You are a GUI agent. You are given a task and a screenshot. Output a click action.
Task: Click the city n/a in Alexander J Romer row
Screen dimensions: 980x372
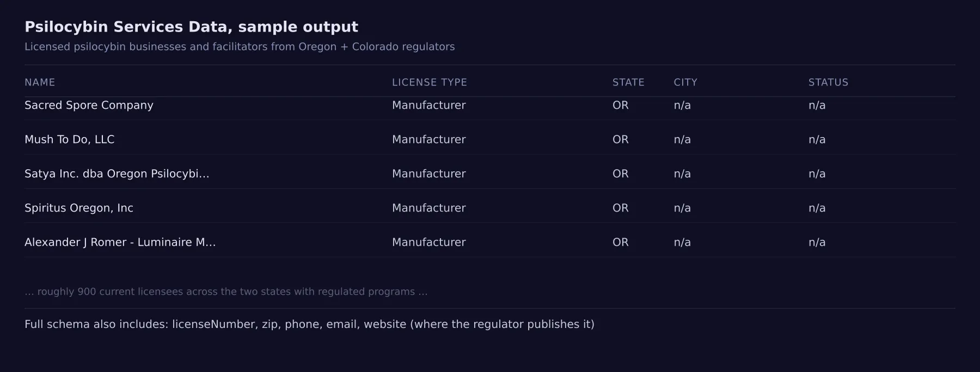coord(682,242)
